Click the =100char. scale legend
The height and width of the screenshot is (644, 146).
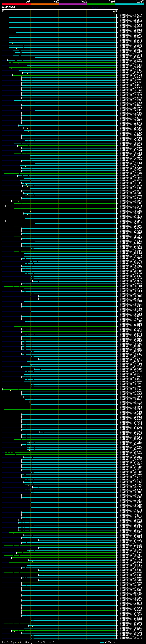click(108, 642)
